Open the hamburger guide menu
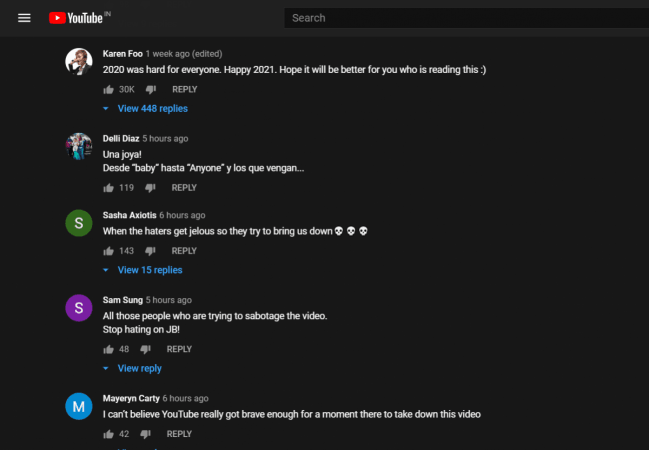Viewport: 649px width, 450px height. click(x=25, y=18)
